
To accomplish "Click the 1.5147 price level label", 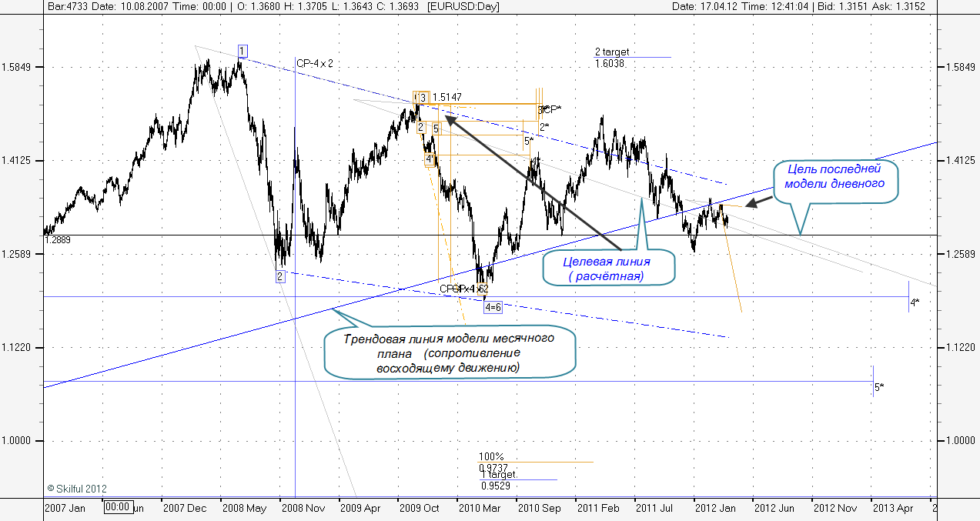I will point(447,98).
